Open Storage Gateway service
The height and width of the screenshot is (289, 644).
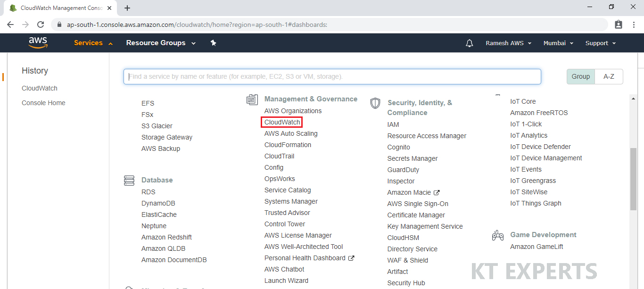coord(167,137)
